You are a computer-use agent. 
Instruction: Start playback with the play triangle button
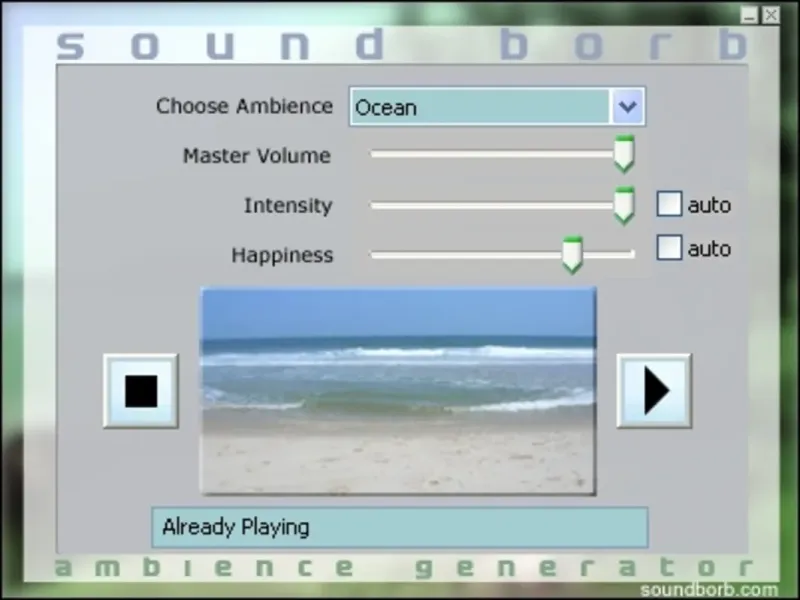[x=654, y=391]
